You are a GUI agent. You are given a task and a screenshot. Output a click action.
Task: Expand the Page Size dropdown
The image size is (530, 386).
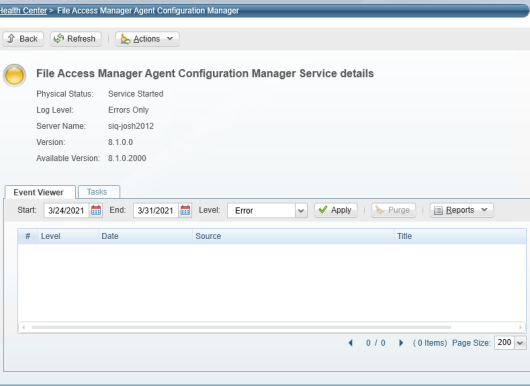coord(520,343)
